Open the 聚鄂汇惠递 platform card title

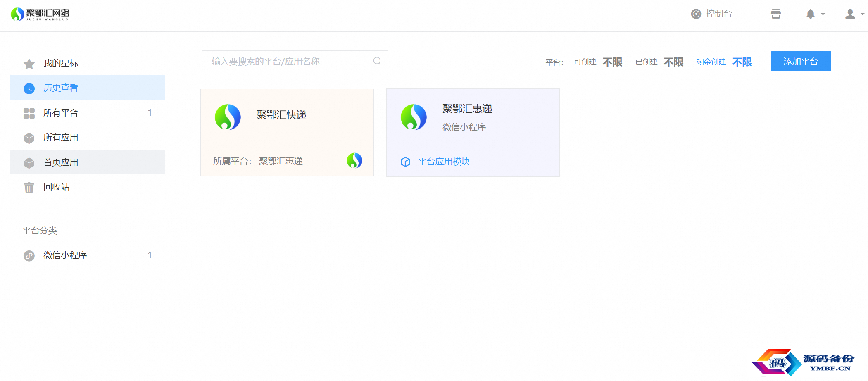point(467,109)
